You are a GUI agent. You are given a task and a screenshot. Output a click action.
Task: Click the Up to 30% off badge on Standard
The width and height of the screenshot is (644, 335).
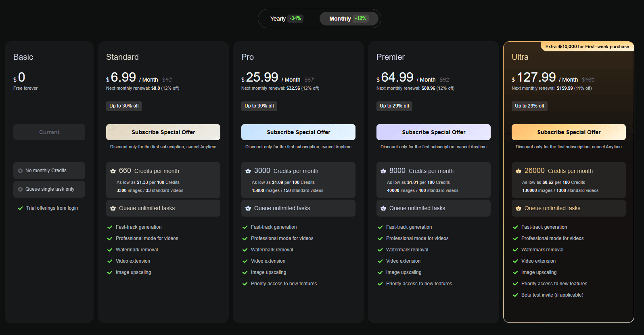coord(124,106)
